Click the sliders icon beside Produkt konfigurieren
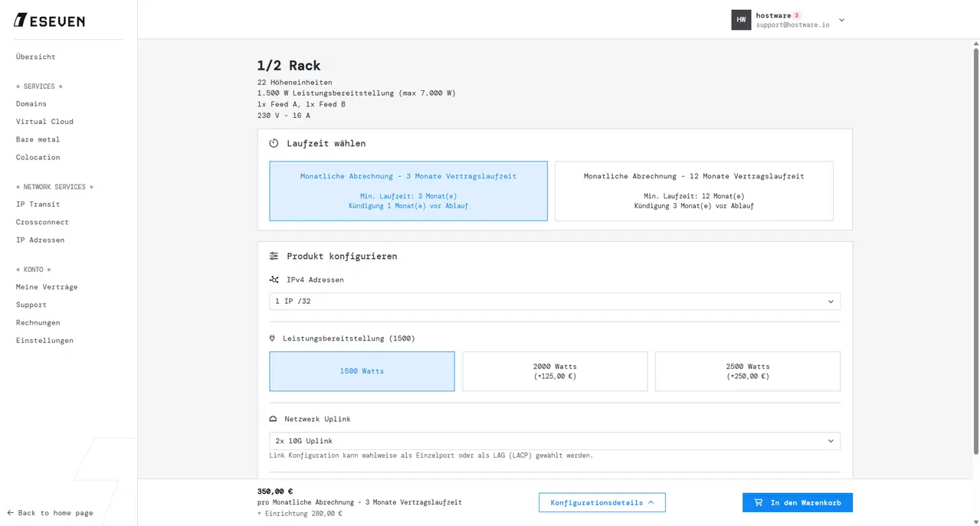The width and height of the screenshot is (980, 526). tap(274, 256)
